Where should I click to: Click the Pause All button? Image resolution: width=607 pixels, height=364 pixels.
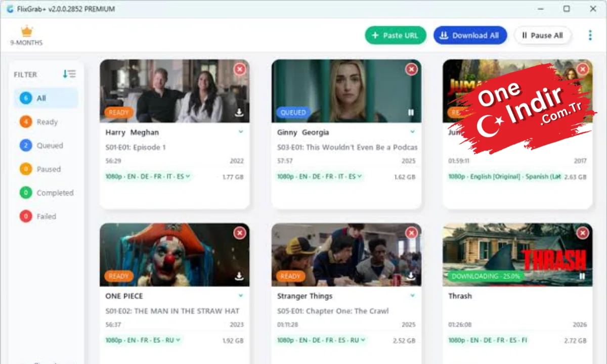pos(543,35)
